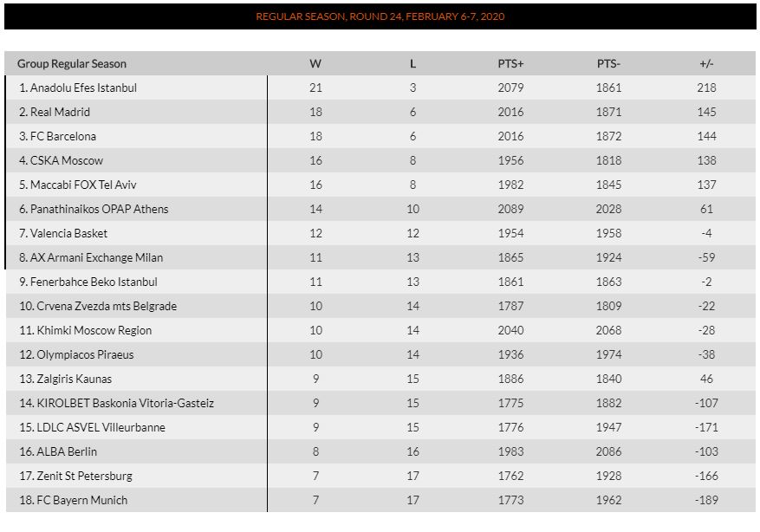Select Crvena Zvezda mts Belgrade
Image resolution: width=760 pixels, height=532 pixels.
pos(106,306)
